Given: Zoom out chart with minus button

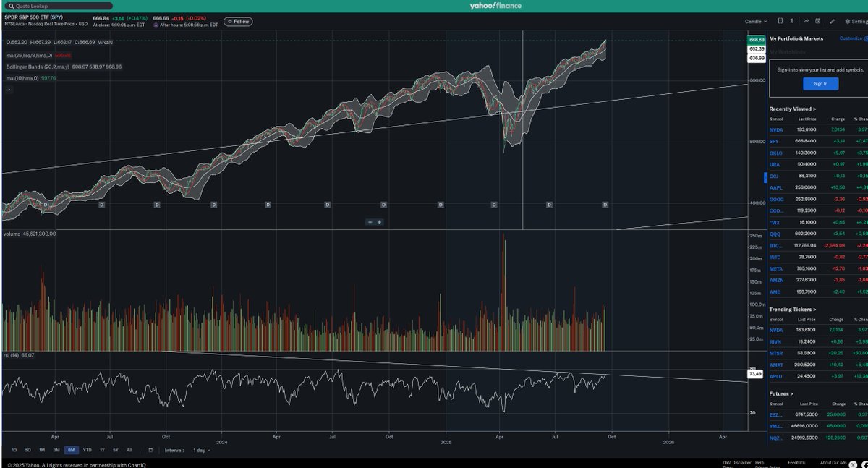Looking at the screenshot, I should pyautogui.click(x=370, y=222).
